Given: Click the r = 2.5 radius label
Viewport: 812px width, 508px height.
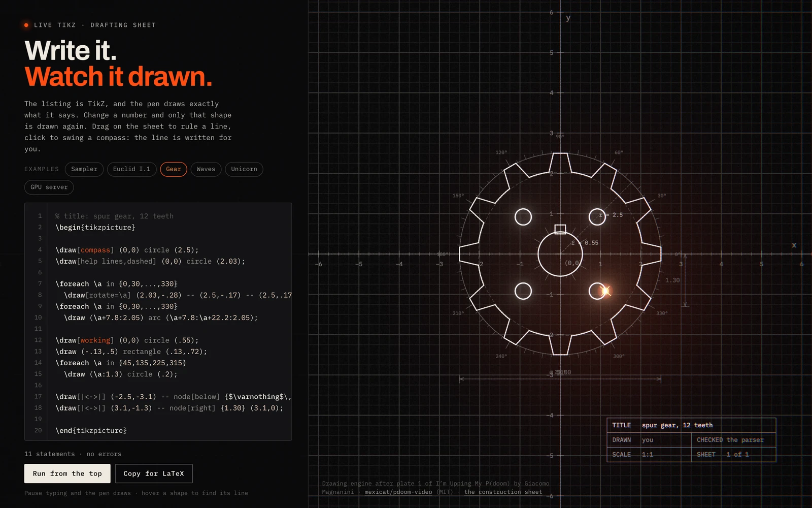Looking at the screenshot, I should [x=611, y=215].
